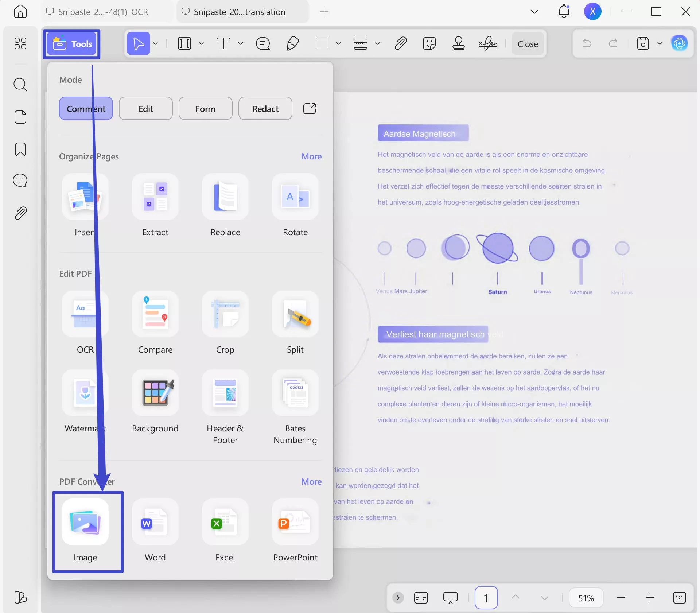This screenshot has height=613, width=700.
Task: Expand the save options chevron
Action: pos(660,43)
